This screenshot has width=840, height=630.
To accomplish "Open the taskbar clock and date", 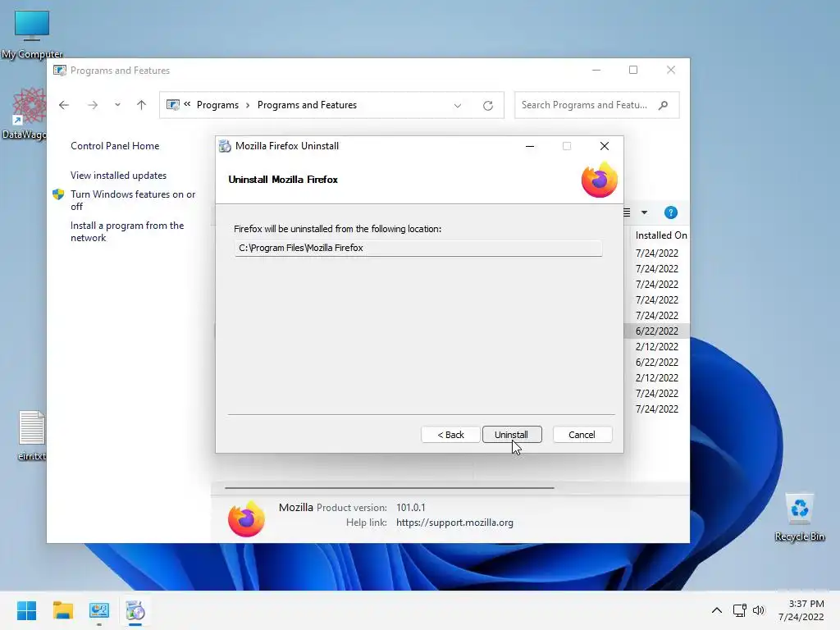I will click(801, 610).
